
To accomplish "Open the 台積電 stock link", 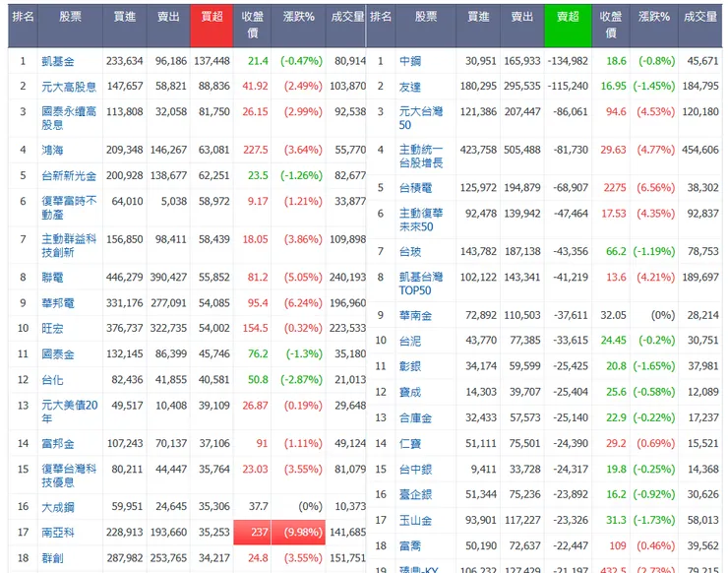I will [415, 188].
